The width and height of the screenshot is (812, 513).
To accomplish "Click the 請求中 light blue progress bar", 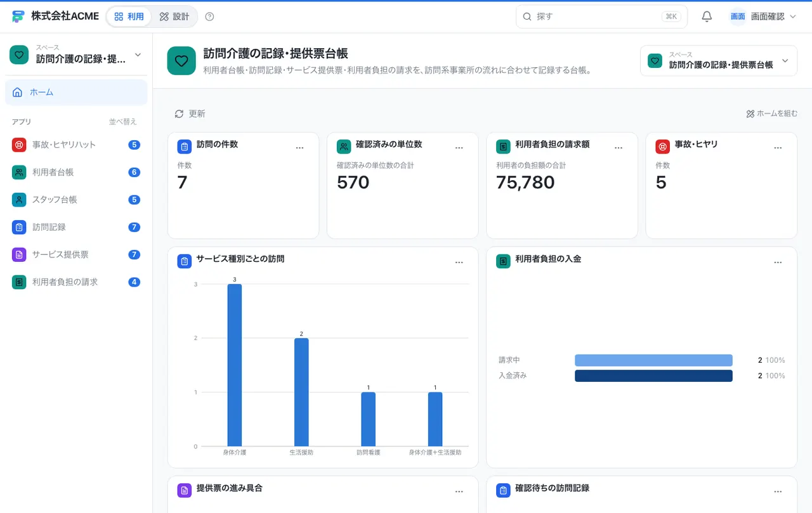I will click(x=653, y=360).
